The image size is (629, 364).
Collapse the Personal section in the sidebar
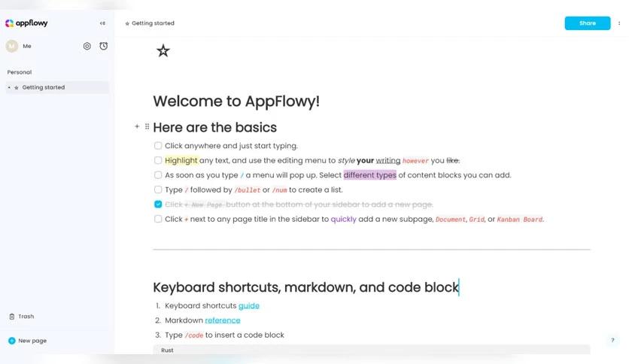(x=20, y=72)
